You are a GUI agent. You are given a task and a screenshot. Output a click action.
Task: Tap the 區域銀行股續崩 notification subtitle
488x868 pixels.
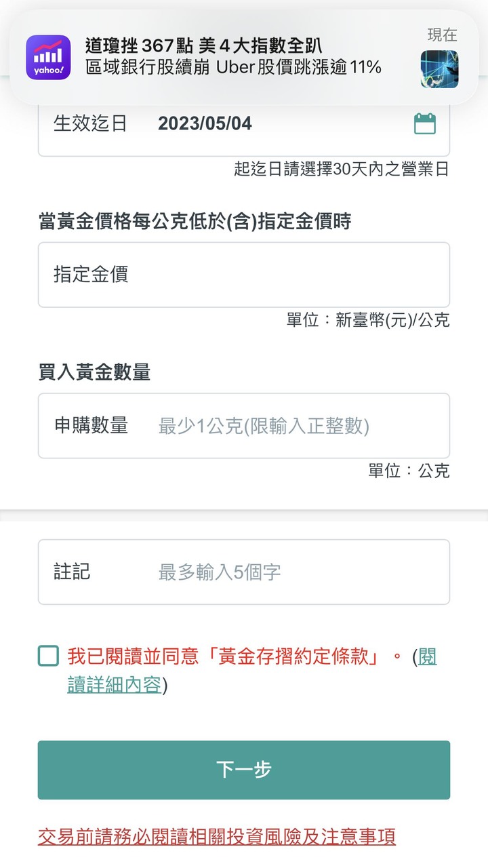(x=234, y=67)
